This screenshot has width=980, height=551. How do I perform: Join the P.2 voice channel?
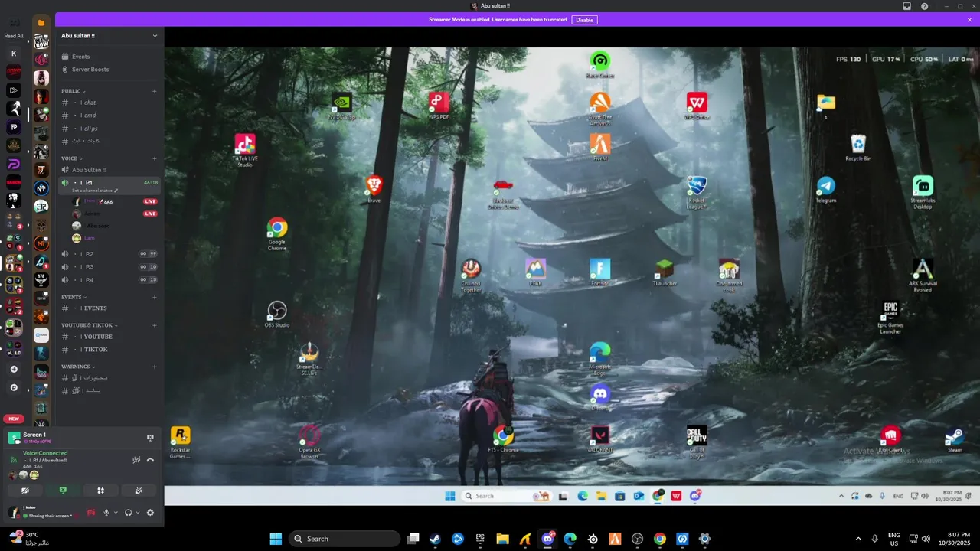point(109,254)
